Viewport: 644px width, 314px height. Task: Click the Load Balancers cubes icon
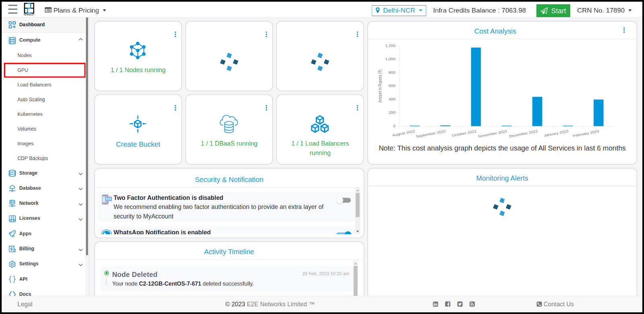coord(320,124)
